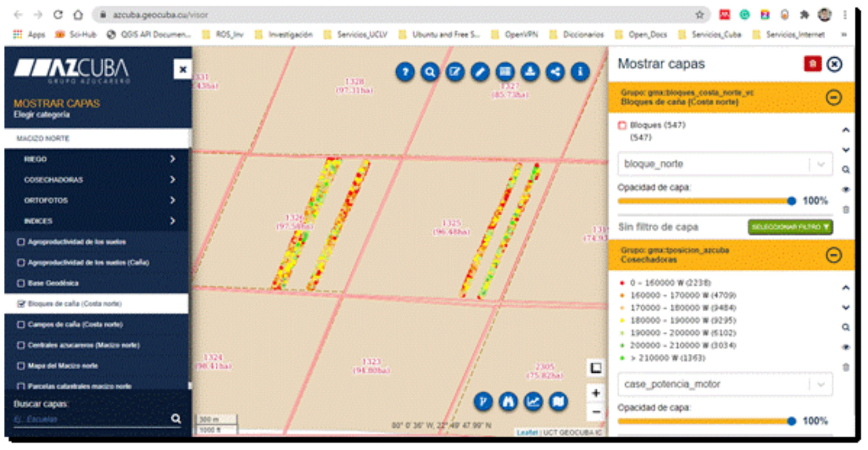Select the pencil draw tool on the map
This screenshot has width=868, height=450.
480,72
